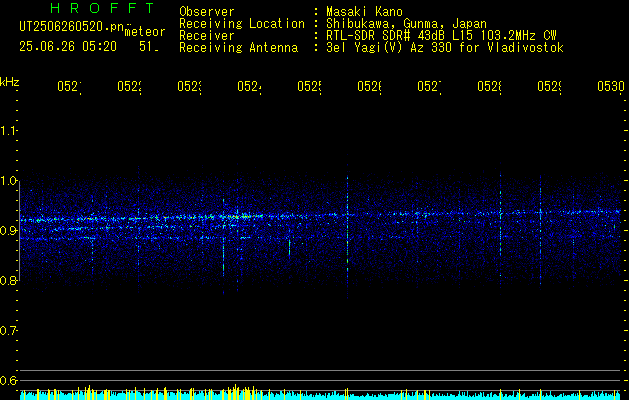Viewport: 629px width, 400px height.
Task: Click the kHz axis unit label
Action: 10,82
